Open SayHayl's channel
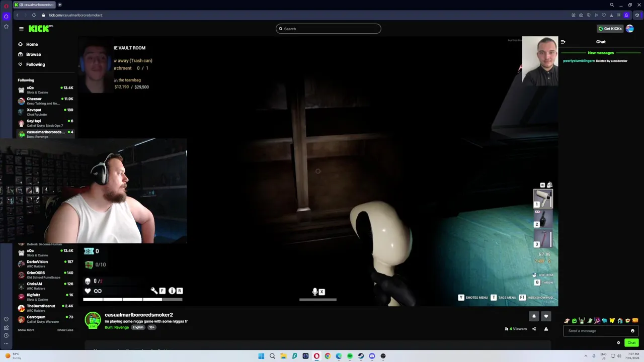Screen dimensions: 644x362 (45, 123)
